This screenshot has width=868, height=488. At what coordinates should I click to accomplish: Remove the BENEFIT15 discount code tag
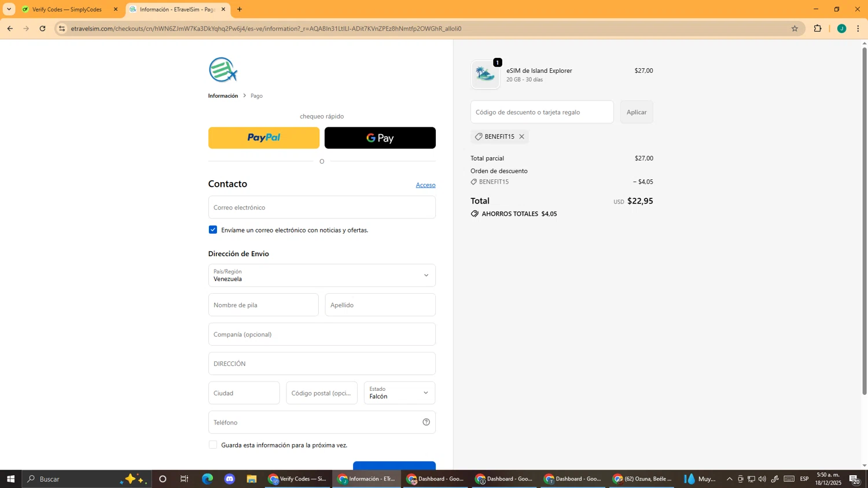point(521,136)
